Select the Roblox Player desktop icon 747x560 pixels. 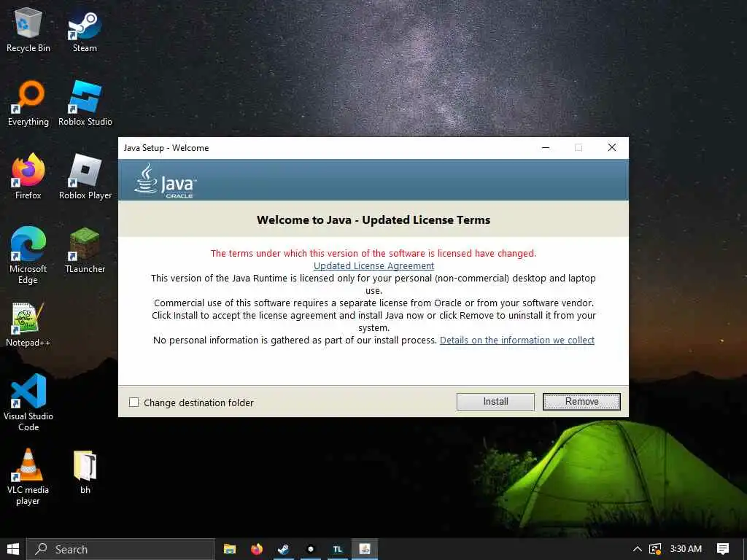[x=85, y=176]
